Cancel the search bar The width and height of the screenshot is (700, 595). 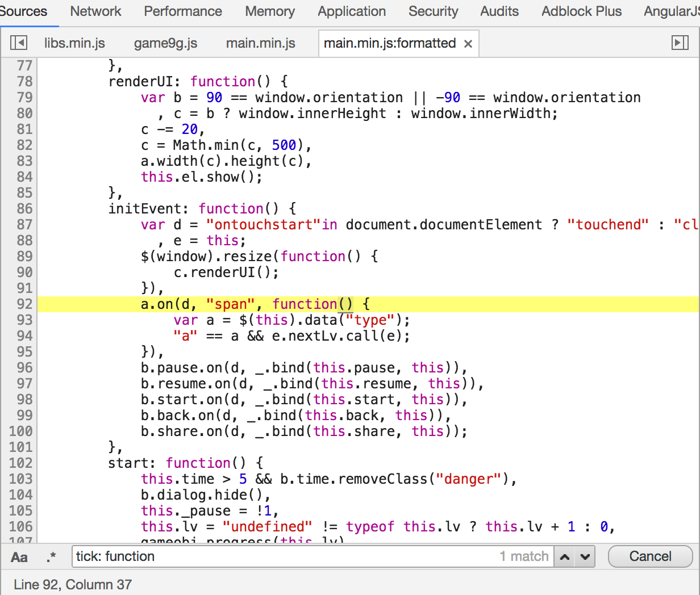pyautogui.click(x=650, y=556)
